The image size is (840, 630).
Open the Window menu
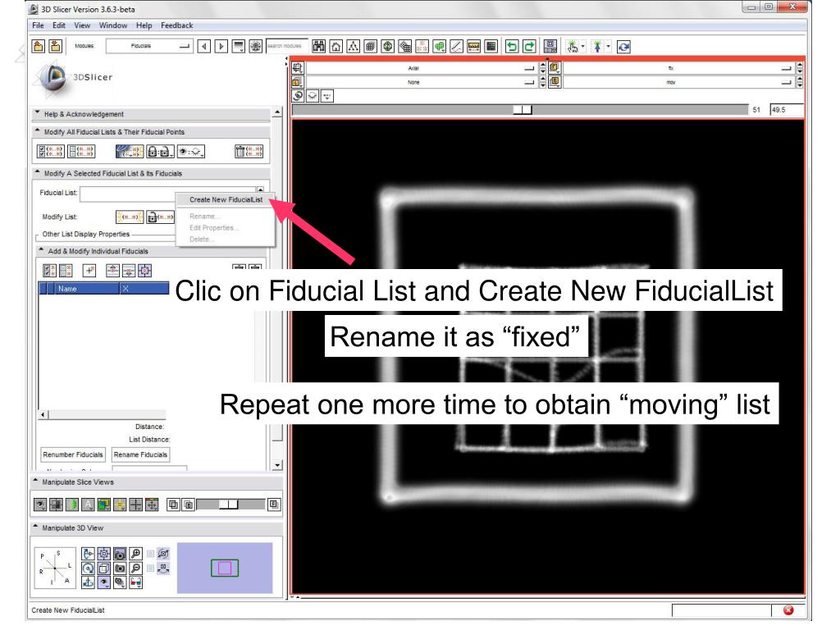click(x=113, y=25)
